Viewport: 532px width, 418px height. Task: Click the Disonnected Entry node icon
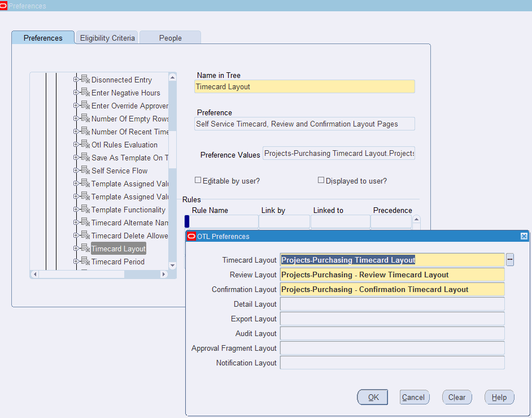(x=85, y=79)
